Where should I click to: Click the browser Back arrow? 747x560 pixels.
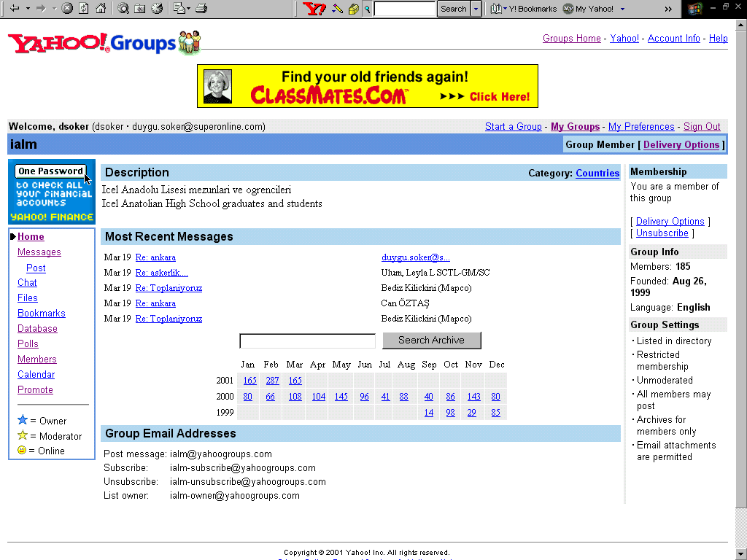(x=15, y=8)
